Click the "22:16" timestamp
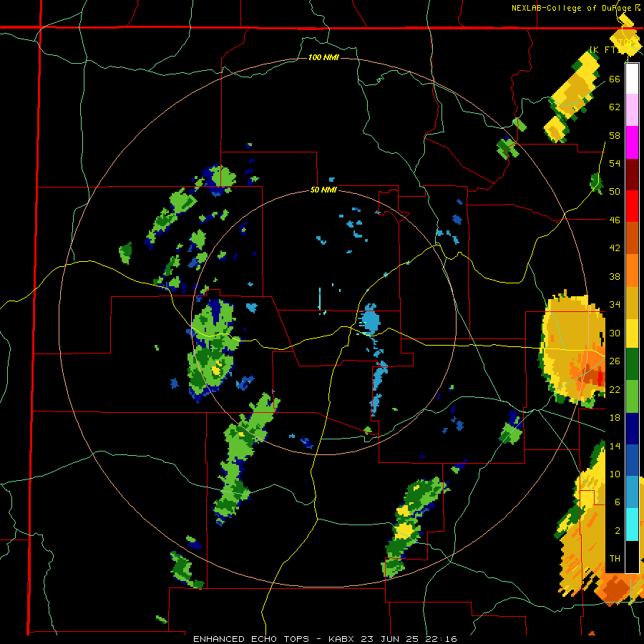Screen dimensions: 644x644 coord(441,639)
